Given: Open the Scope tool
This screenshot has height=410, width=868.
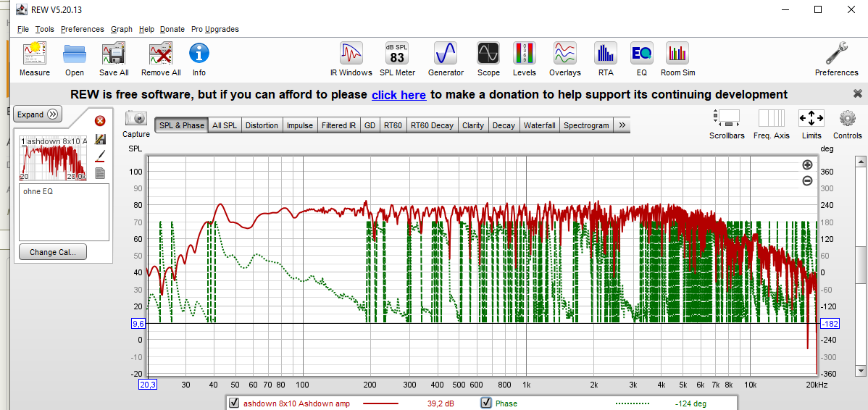Looking at the screenshot, I should [488, 59].
